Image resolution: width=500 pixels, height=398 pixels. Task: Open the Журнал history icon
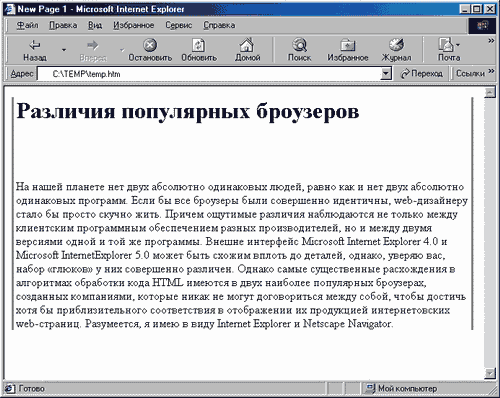click(x=396, y=45)
